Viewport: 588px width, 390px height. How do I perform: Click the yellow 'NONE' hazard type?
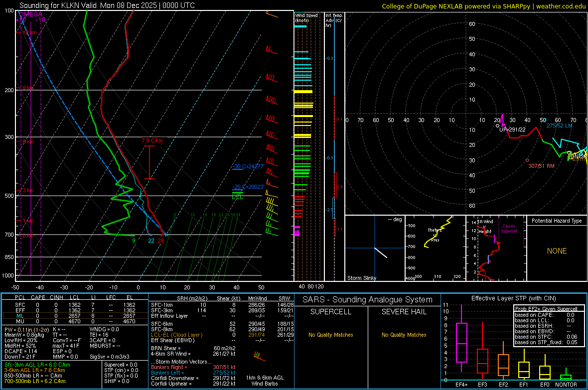pos(557,251)
